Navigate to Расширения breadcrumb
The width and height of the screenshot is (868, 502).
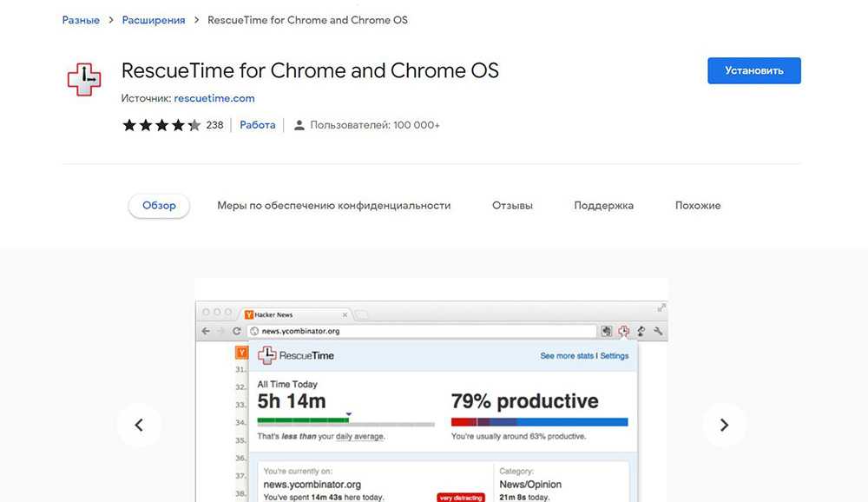coord(154,20)
